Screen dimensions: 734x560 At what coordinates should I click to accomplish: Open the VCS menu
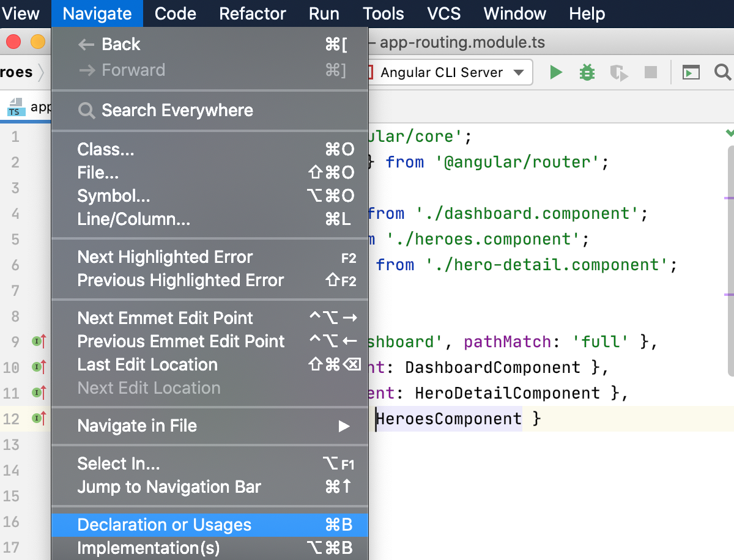443,13
